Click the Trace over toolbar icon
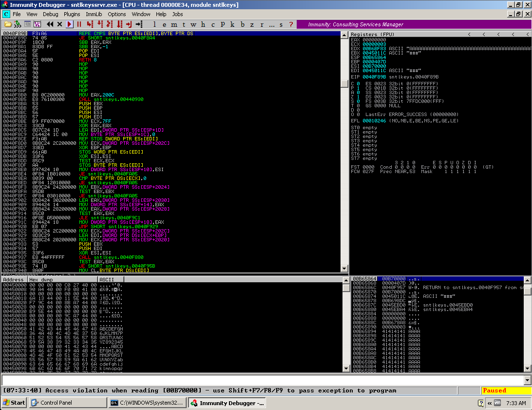 [119, 24]
